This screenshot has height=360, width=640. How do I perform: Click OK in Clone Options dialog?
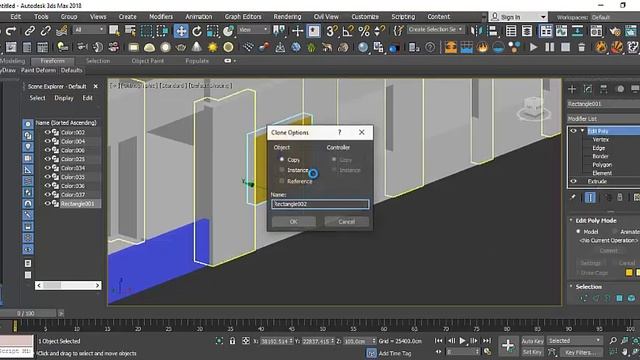(x=294, y=222)
